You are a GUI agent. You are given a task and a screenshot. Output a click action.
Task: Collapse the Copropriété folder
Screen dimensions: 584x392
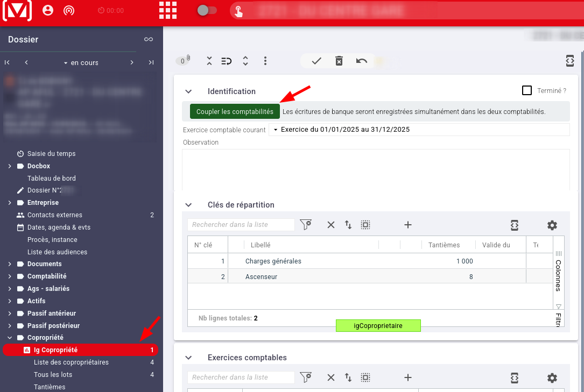(10, 338)
